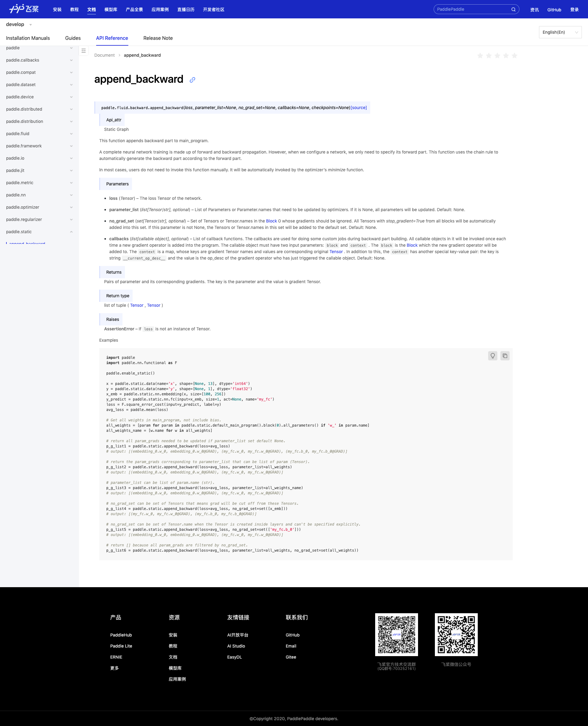
Task: Open the develop version dropdown
Action: coord(19,25)
